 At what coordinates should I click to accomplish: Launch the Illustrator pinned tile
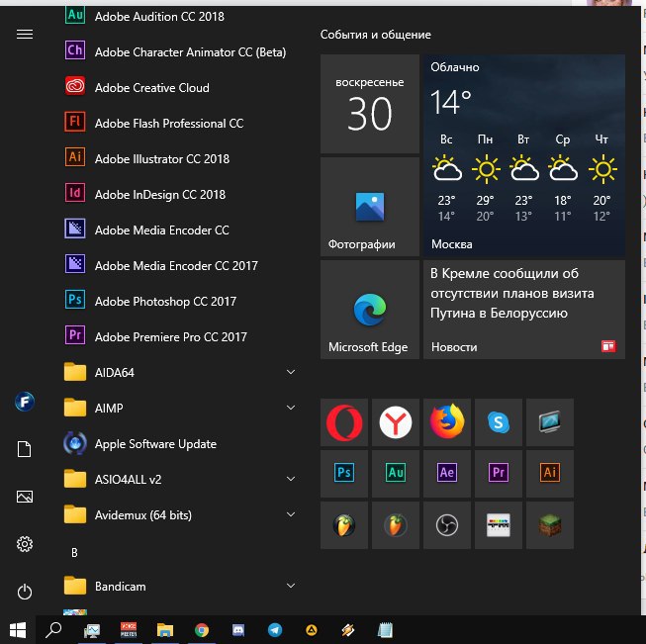pyautogui.click(x=550, y=474)
